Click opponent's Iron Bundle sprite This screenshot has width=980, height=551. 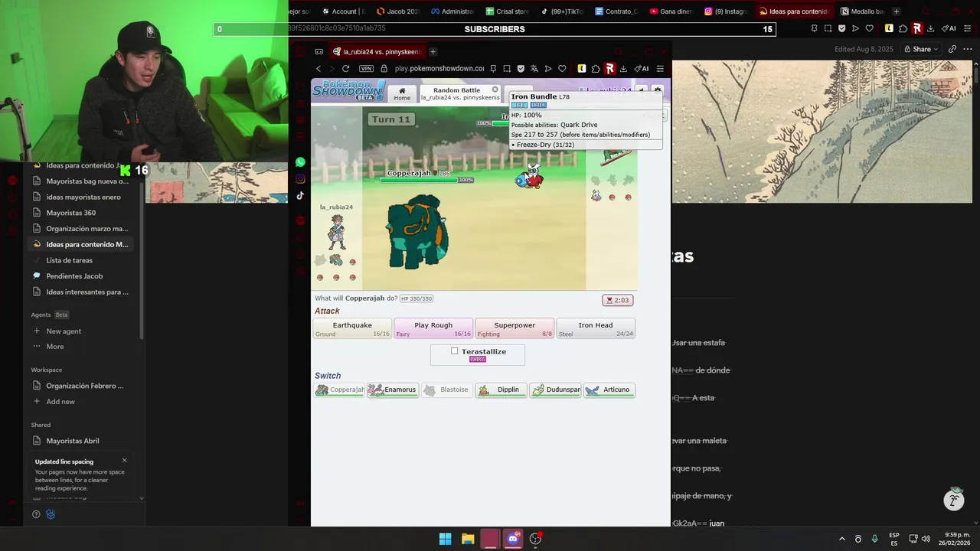pyautogui.click(x=529, y=177)
